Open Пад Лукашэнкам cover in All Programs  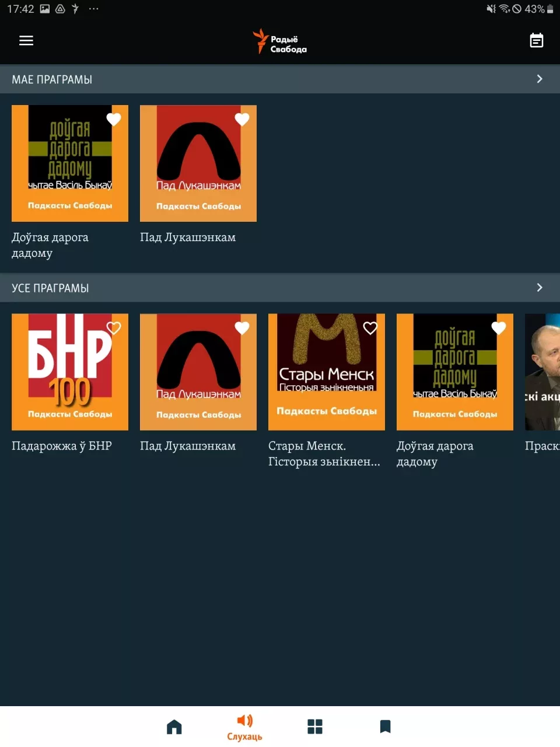tap(198, 372)
